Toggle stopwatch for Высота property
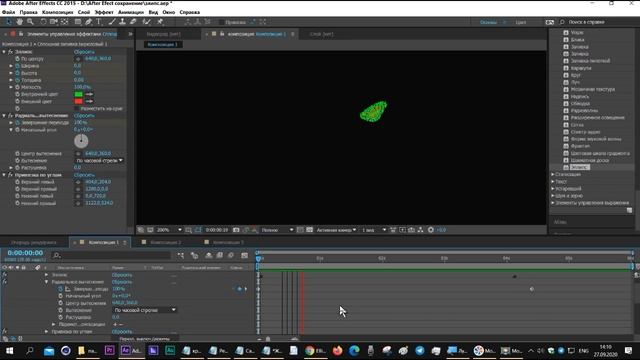Viewport: 640px width, 360px height. (17, 73)
